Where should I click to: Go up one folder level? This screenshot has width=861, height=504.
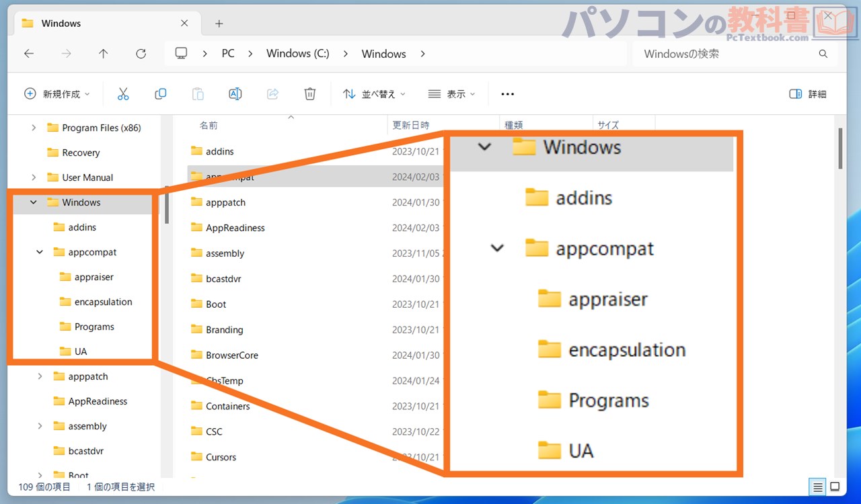point(104,53)
